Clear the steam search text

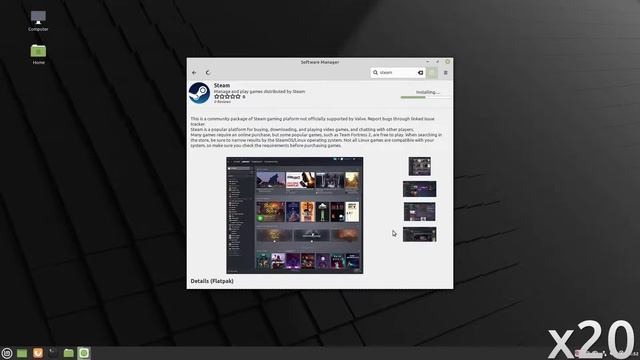(420, 73)
